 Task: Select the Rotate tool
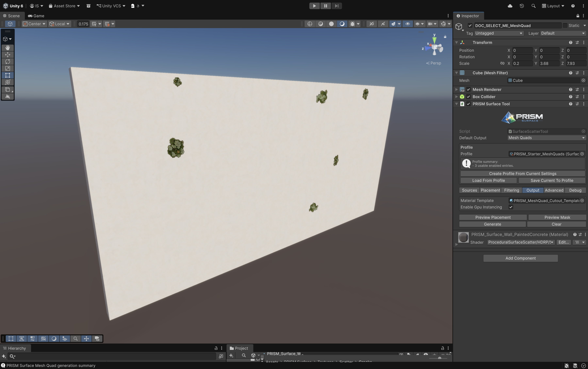tap(8, 62)
